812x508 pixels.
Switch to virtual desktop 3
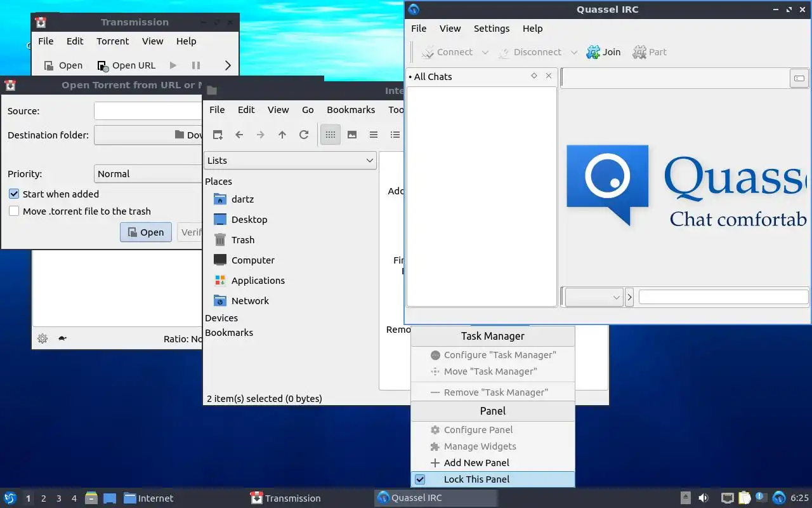(x=59, y=498)
